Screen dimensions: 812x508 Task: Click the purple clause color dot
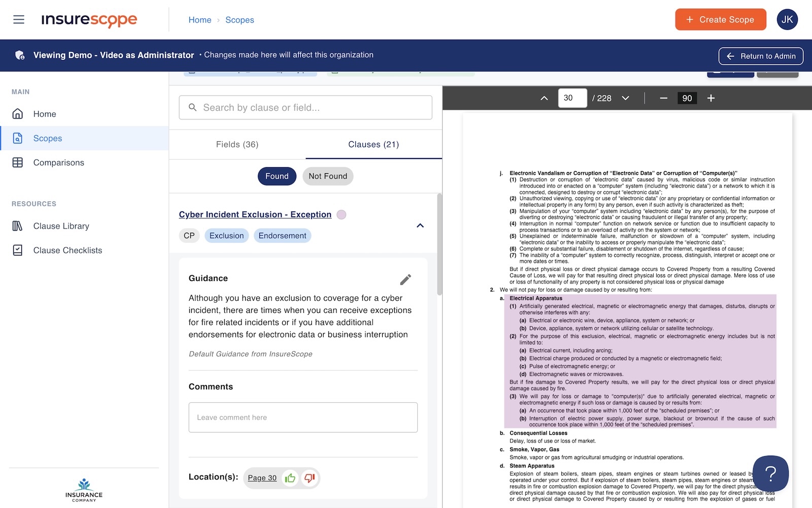tap(342, 215)
